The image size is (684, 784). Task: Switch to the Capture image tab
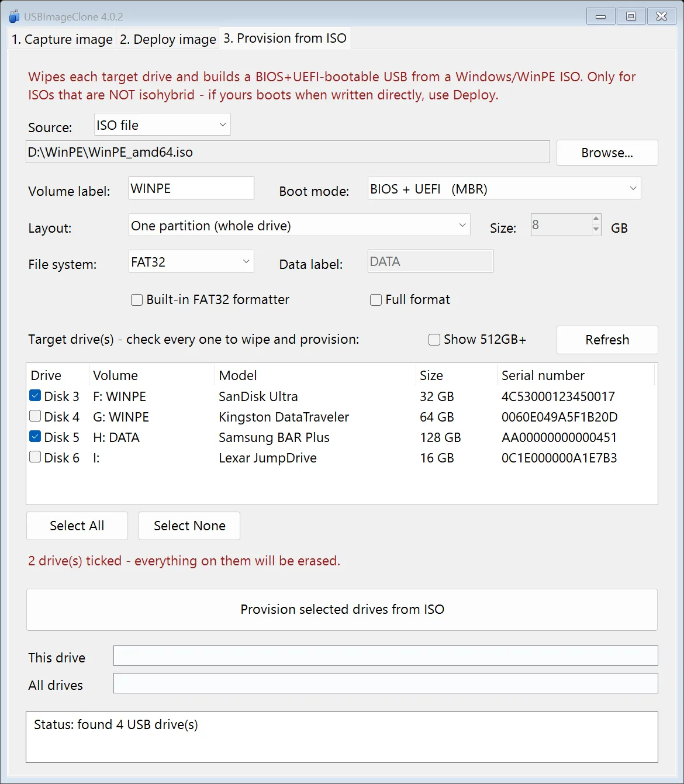pos(62,39)
